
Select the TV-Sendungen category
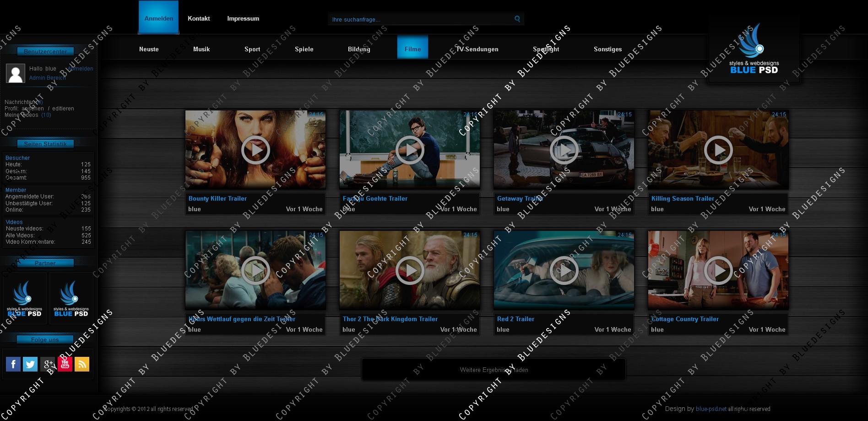tap(477, 49)
